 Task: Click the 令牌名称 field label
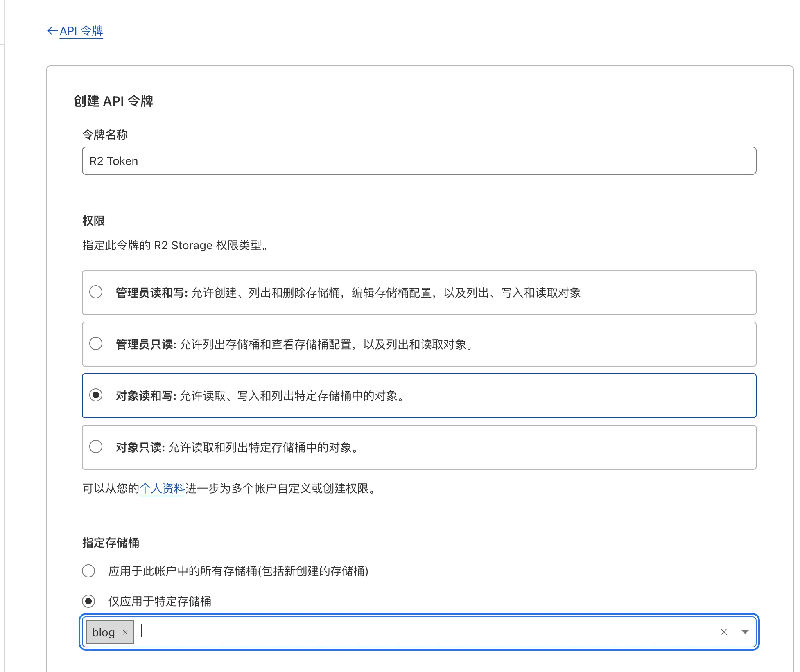point(105,135)
